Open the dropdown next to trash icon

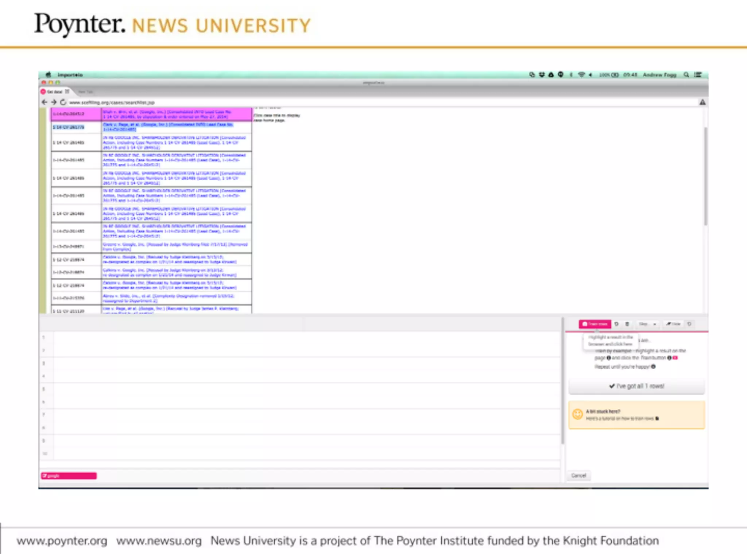[647, 324]
